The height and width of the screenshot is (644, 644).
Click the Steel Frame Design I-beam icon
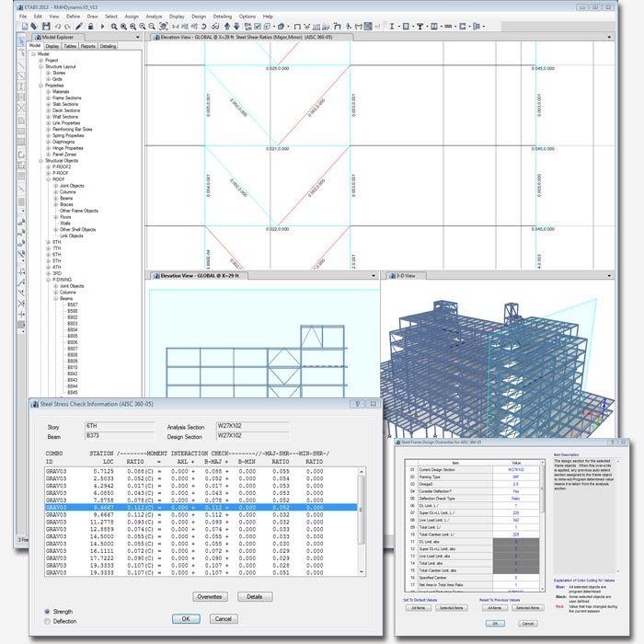[391, 27]
